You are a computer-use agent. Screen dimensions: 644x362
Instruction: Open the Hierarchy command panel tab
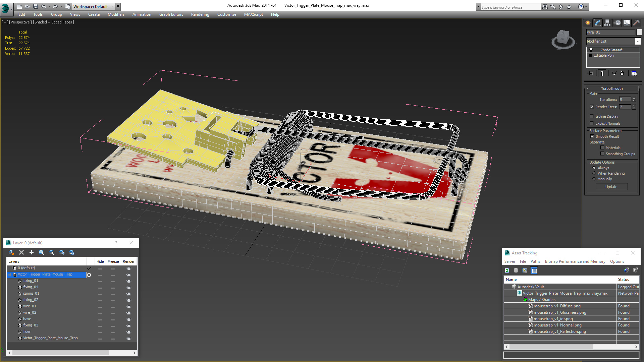point(607,23)
